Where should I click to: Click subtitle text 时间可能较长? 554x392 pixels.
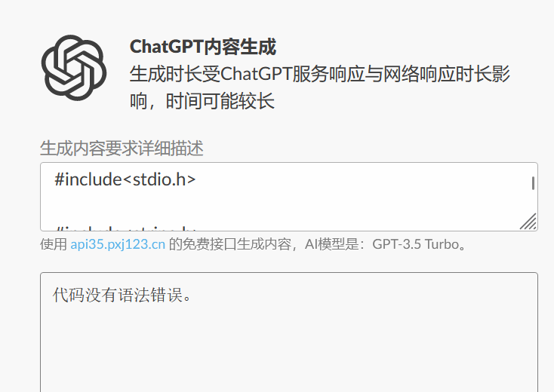click(x=220, y=102)
